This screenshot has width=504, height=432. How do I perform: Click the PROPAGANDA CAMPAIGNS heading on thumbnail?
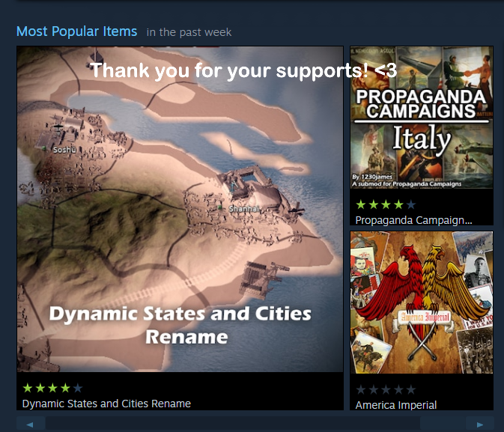coord(421,103)
